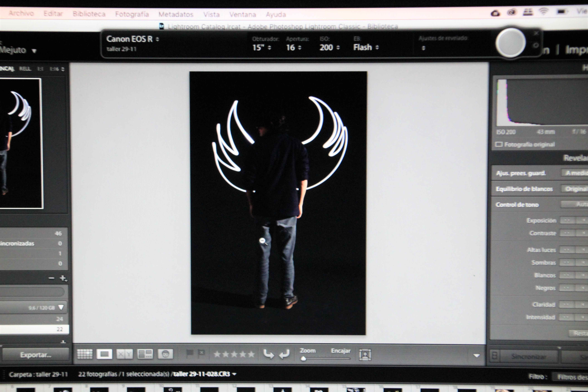
Task: Select folder row showing 22 photos
Action: pos(34,329)
